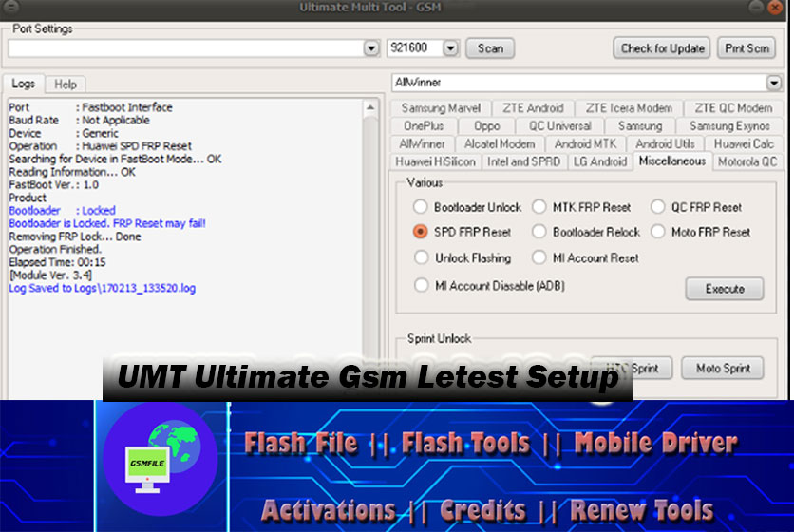This screenshot has width=794, height=532.
Task: Click the Scan ports button
Action: click(490, 48)
